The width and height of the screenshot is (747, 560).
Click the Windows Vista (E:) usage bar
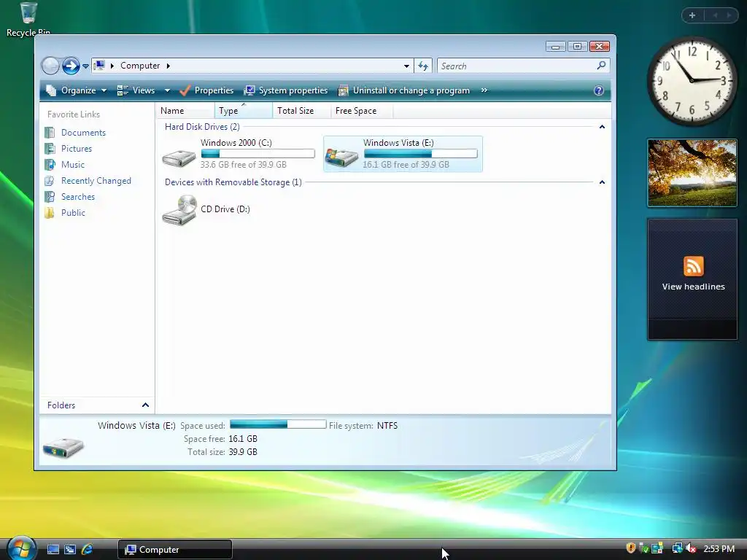pyautogui.click(x=421, y=153)
